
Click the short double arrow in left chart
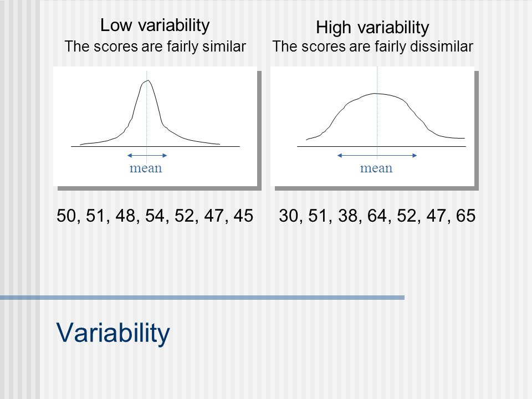coord(147,155)
